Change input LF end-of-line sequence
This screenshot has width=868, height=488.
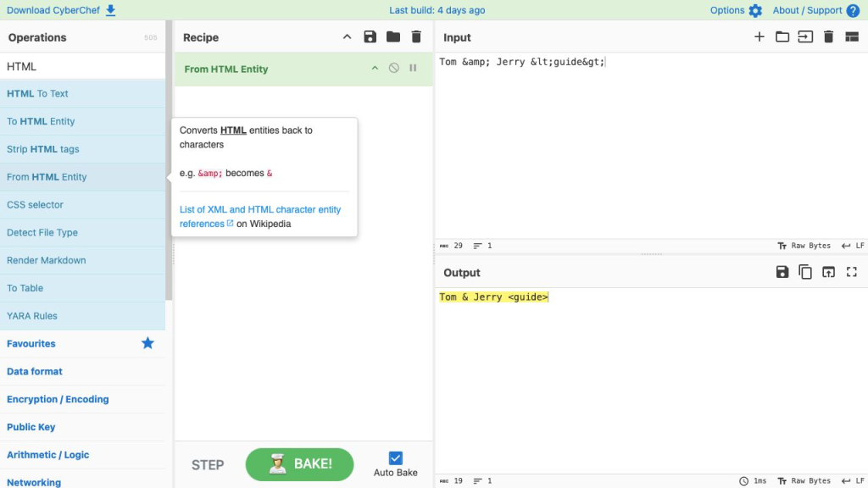point(853,246)
